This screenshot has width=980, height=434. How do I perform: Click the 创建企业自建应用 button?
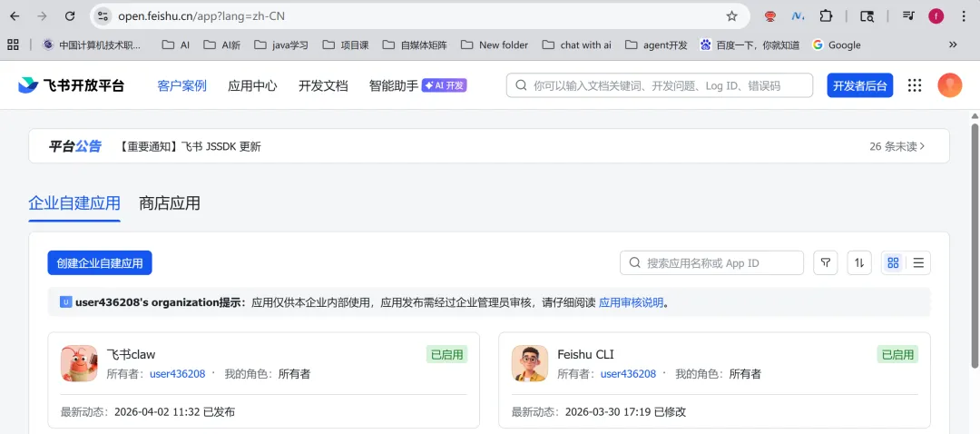100,262
